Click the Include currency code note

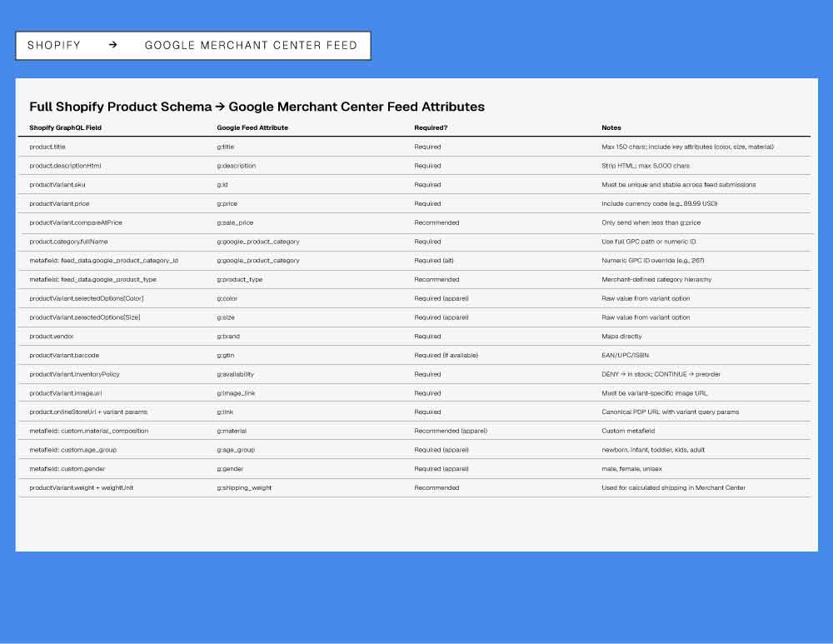tap(659, 203)
